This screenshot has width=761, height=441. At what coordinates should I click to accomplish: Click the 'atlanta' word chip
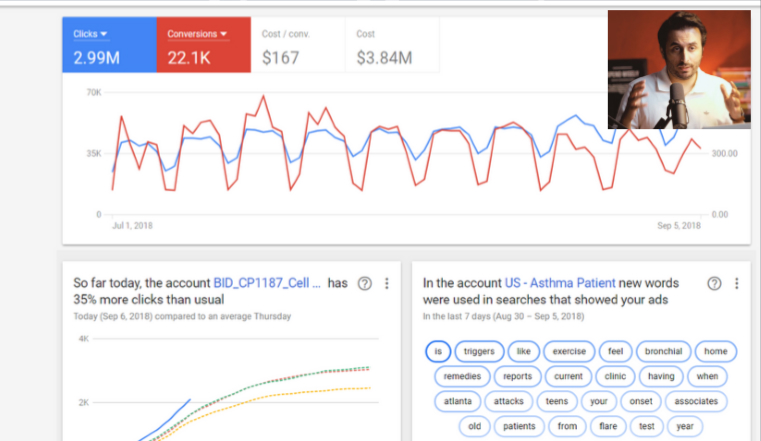coord(458,402)
